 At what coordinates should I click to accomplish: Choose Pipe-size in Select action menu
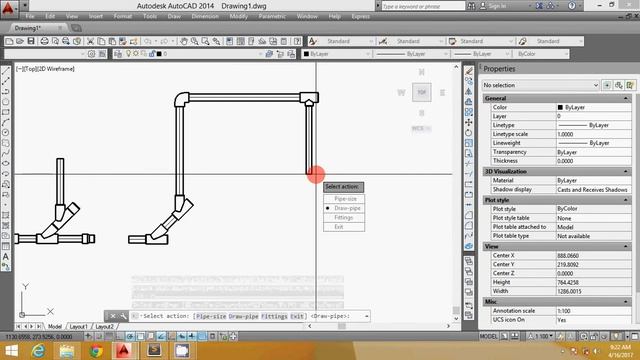[x=344, y=199]
